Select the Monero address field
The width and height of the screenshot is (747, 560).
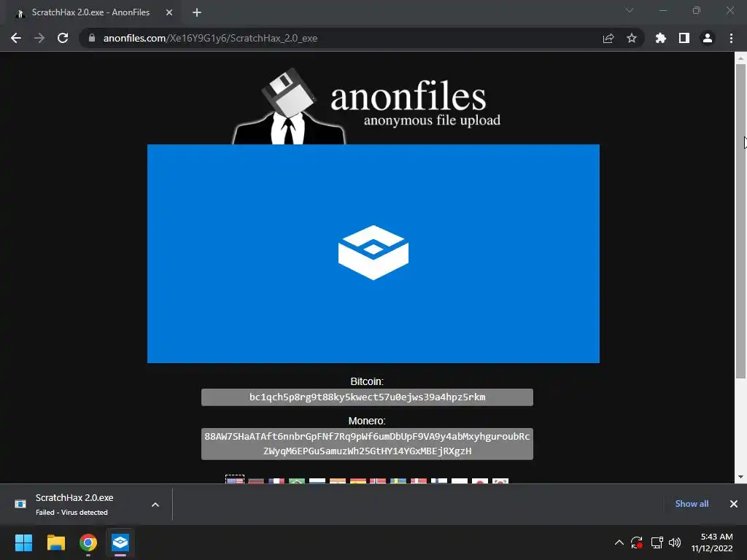[x=367, y=444]
